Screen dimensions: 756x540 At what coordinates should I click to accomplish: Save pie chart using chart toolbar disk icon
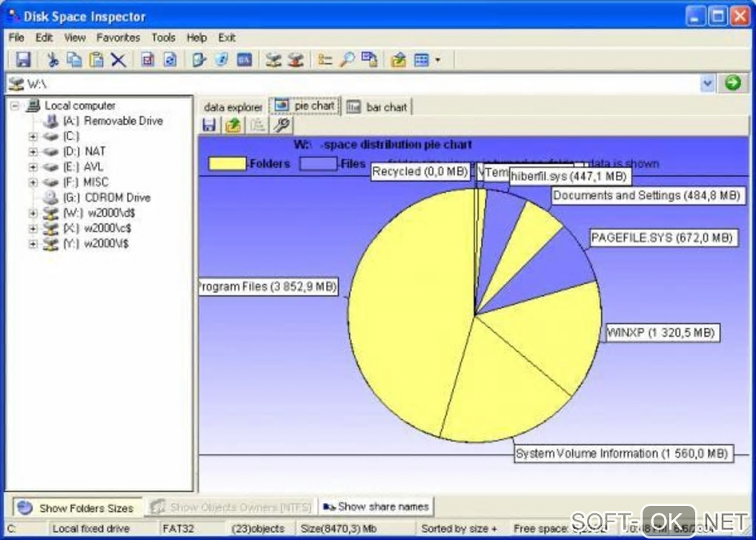click(209, 125)
